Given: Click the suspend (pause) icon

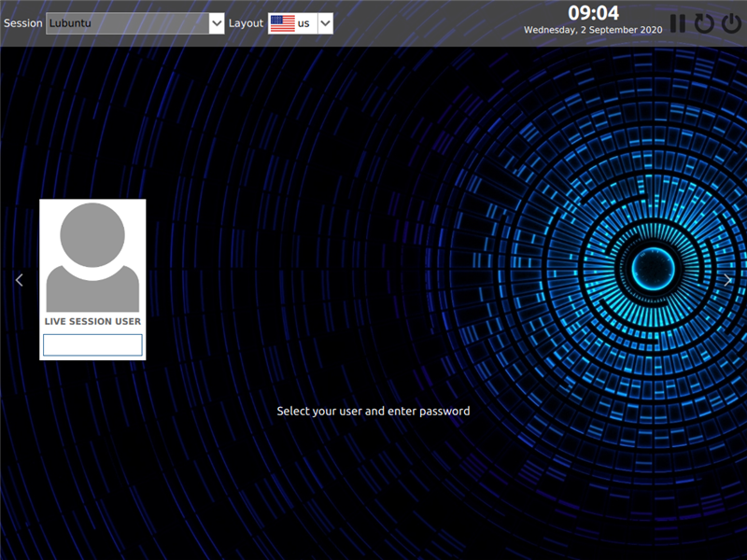Looking at the screenshot, I should pyautogui.click(x=678, y=23).
